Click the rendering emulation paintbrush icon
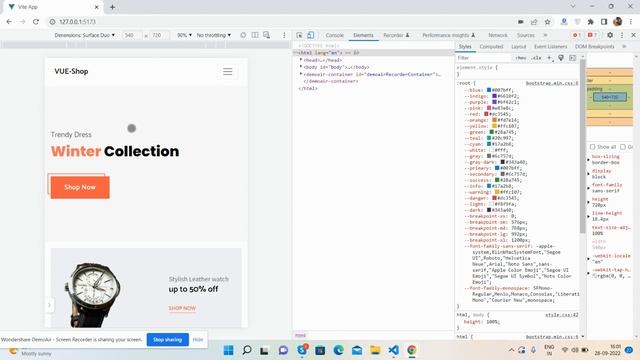640x360 pixels. [561, 58]
